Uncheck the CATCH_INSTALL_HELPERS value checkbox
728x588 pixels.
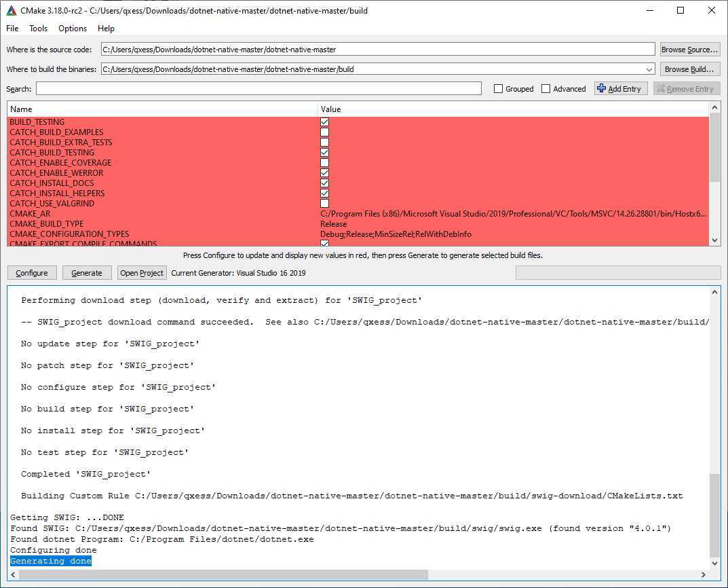[x=324, y=194]
